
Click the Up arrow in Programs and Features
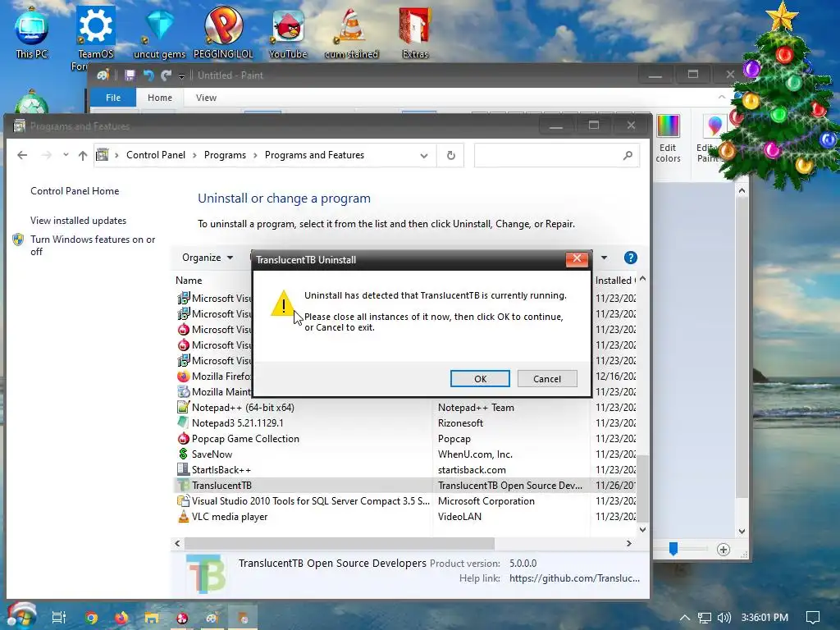click(x=83, y=155)
